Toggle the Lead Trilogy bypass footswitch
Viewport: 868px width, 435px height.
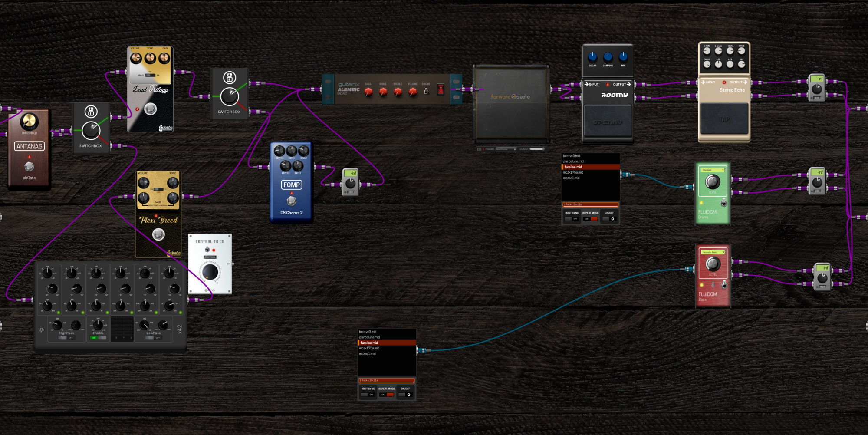[x=150, y=109]
